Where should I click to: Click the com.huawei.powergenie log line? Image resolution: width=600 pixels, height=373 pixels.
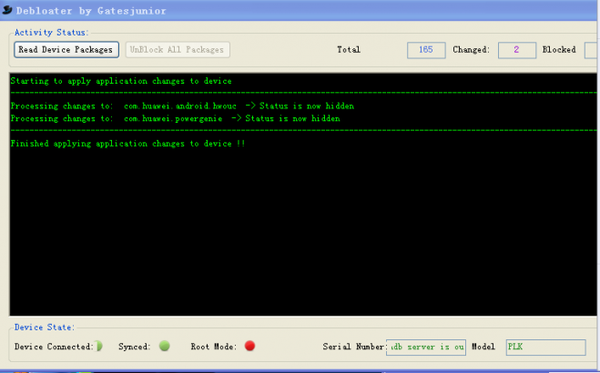point(175,119)
